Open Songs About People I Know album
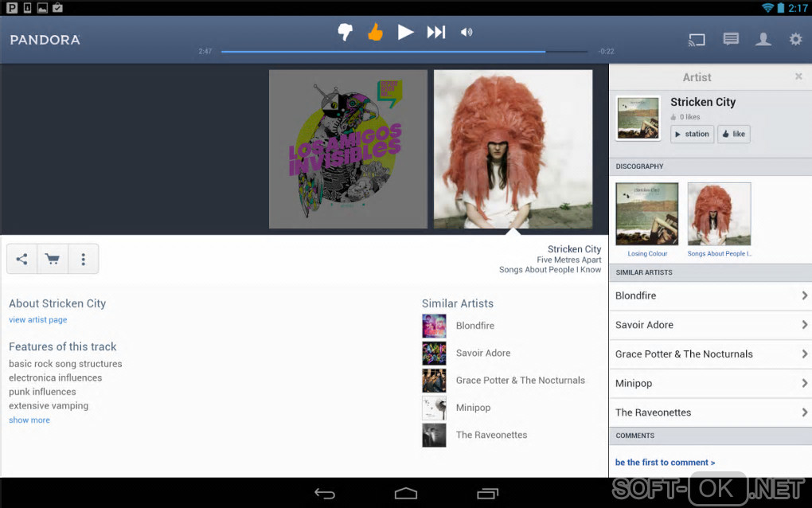812x508 pixels. (x=720, y=213)
